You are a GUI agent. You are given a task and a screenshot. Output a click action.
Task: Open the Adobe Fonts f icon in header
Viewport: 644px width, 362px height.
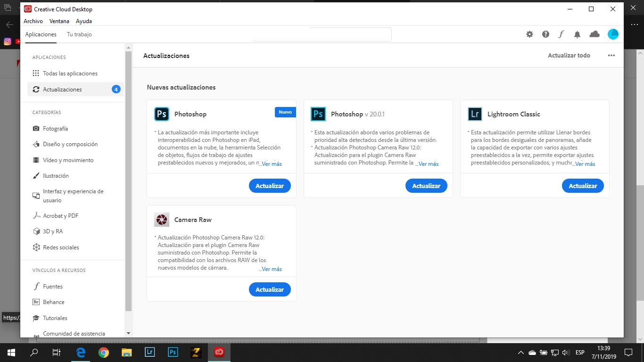click(x=561, y=34)
